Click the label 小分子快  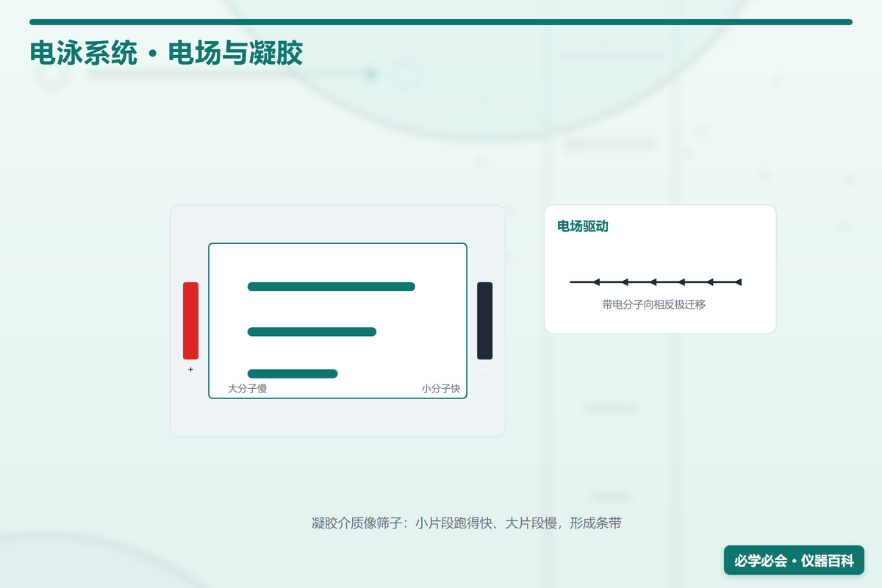(x=441, y=389)
